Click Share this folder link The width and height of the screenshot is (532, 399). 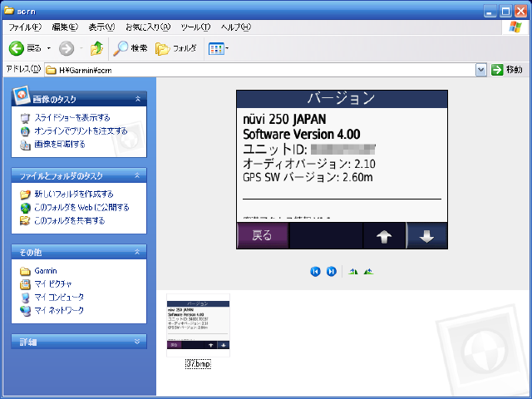click(70, 220)
